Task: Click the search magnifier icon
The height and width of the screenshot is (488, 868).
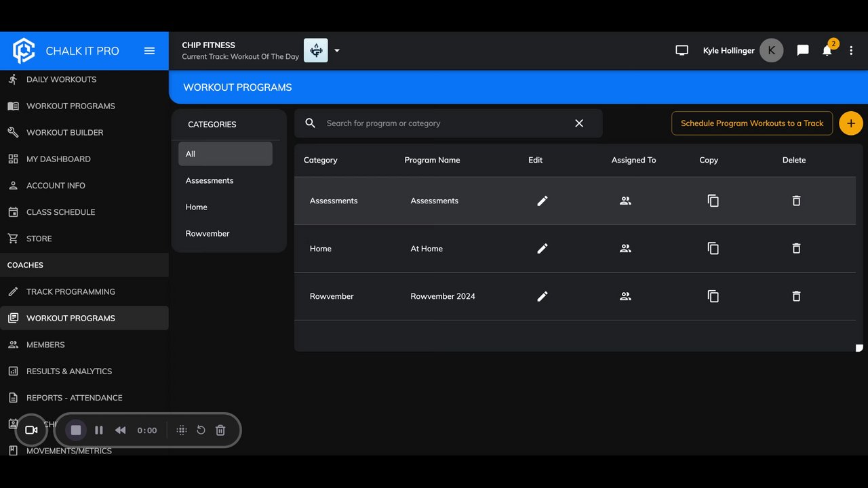Action: [x=311, y=123]
